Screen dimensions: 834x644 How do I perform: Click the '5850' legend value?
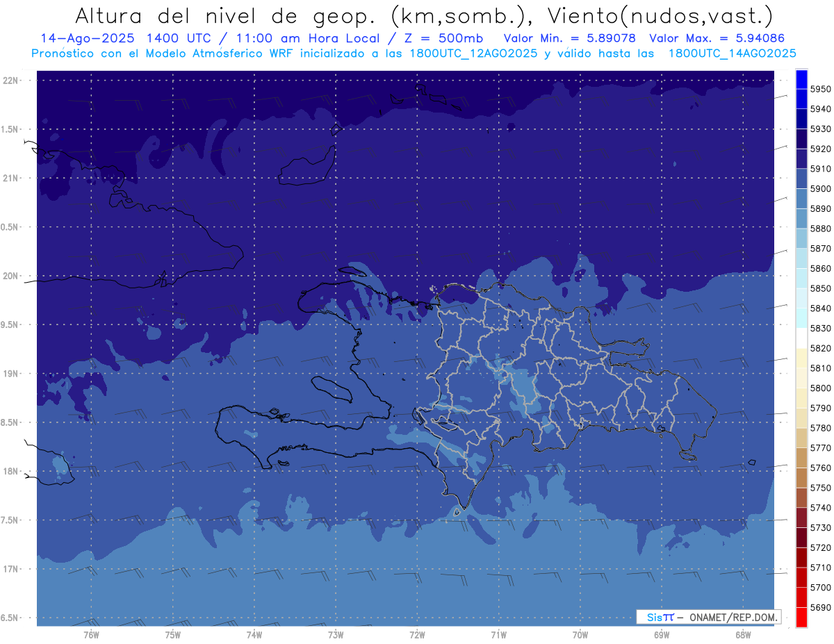coord(821,288)
